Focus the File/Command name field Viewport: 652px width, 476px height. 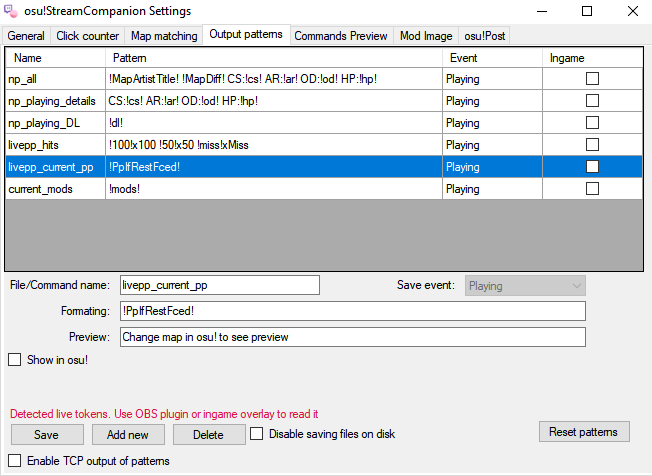[220, 285]
